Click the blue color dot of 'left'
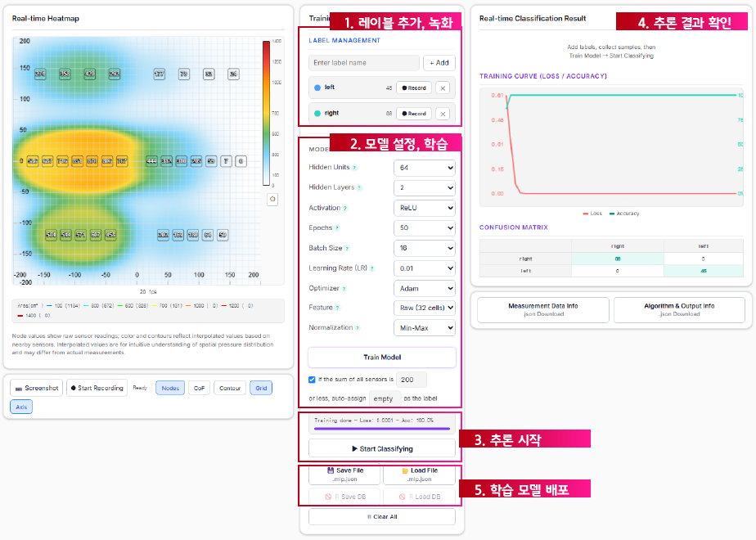Viewport: 756px width, 540px height. pos(317,88)
